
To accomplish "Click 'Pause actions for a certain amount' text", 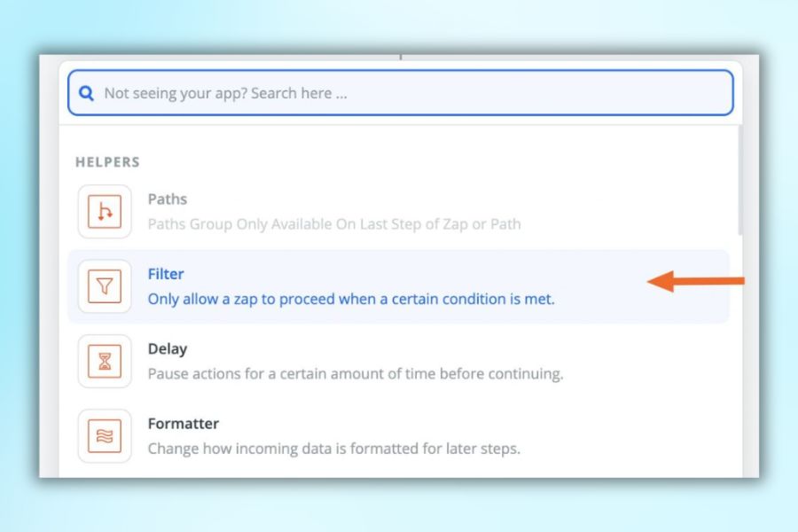I will coord(355,373).
